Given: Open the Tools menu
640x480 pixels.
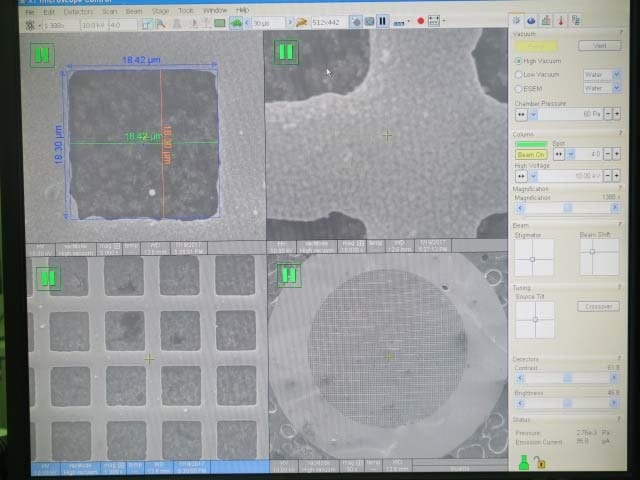Looking at the screenshot, I should click(186, 11).
